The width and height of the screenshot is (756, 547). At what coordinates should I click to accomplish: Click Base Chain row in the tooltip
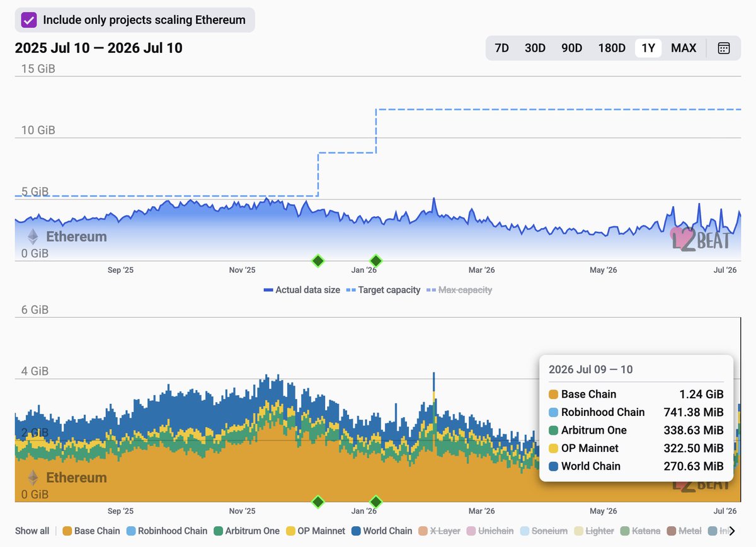[x=636, y=394]
